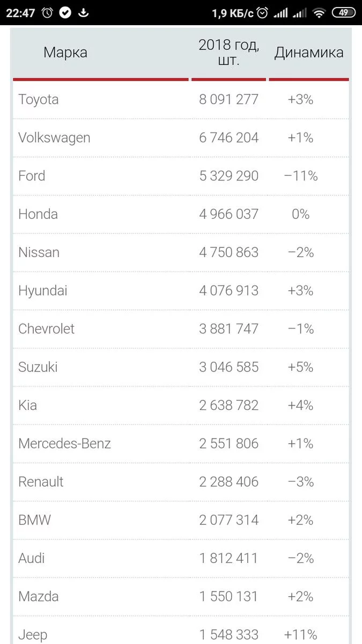Tap the checkmark circle notification icon
Viewport: 362px width, 644px height.
[65, 13]
